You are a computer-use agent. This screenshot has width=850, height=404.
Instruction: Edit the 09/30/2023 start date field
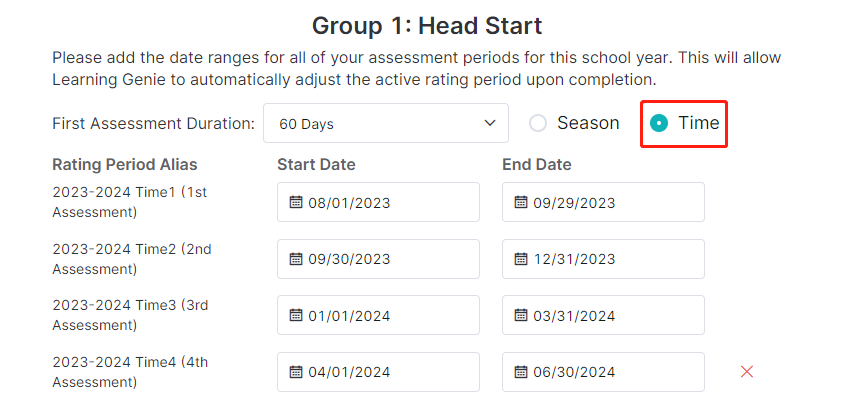click(x=378, y=259)
